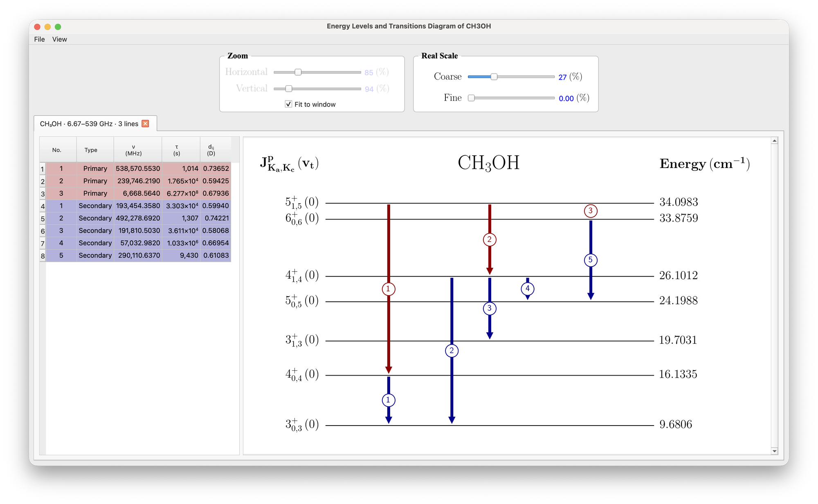Image resolution: width=818 pixels, height=504 pixels.
Task: Click the Coarse percentage value 27
Action: point(562,77)
